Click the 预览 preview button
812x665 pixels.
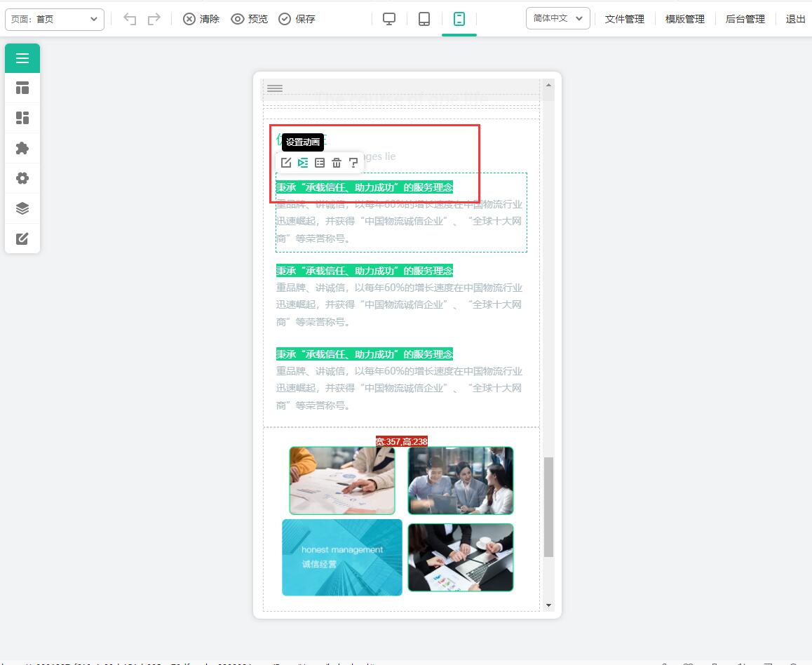[250, 19]
